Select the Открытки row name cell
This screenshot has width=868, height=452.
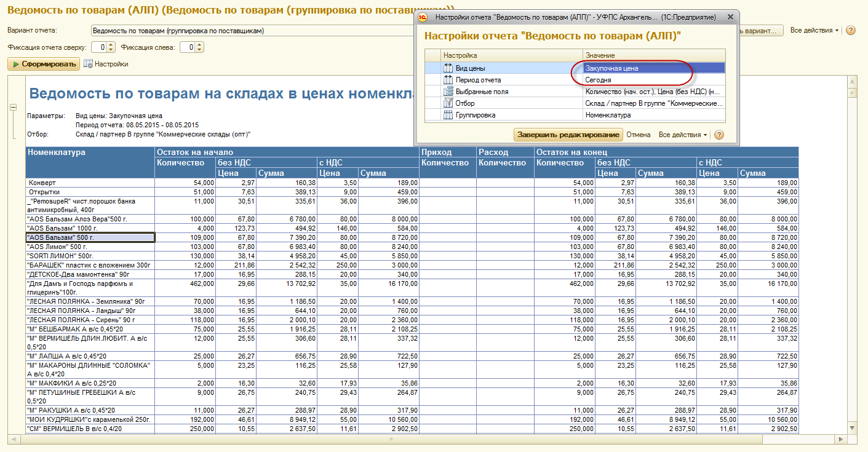tap(90, 192)
